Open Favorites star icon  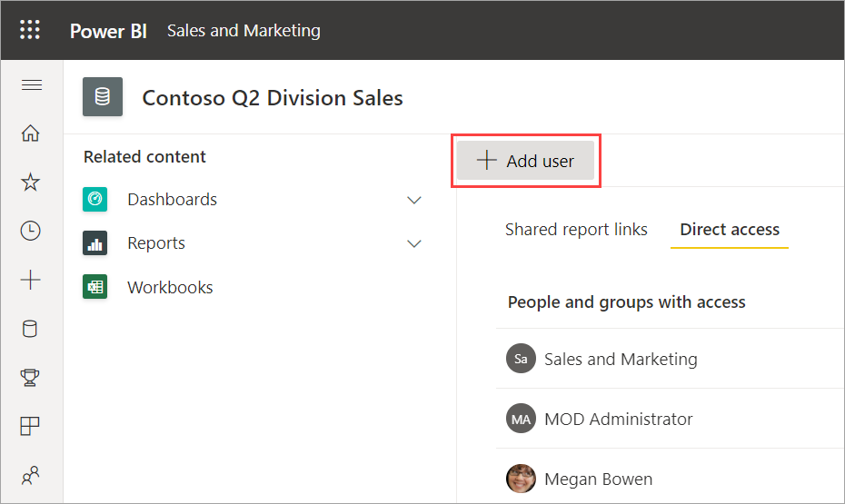coord(31,183)
